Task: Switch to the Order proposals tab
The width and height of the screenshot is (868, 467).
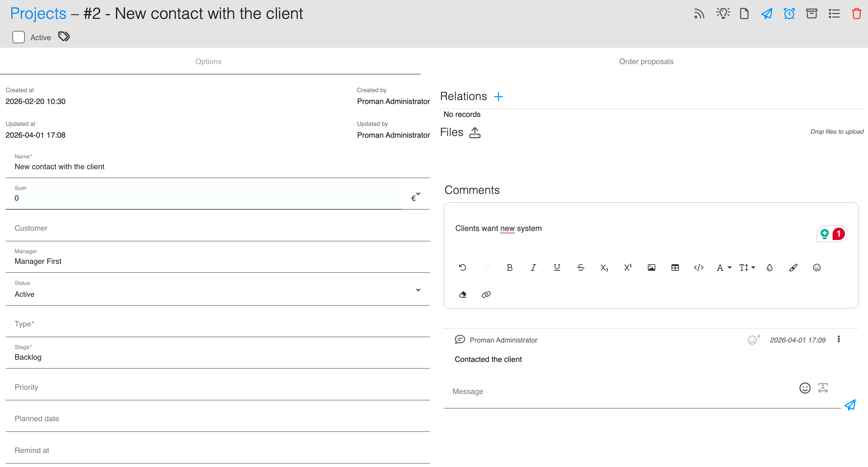Action: 646,61
